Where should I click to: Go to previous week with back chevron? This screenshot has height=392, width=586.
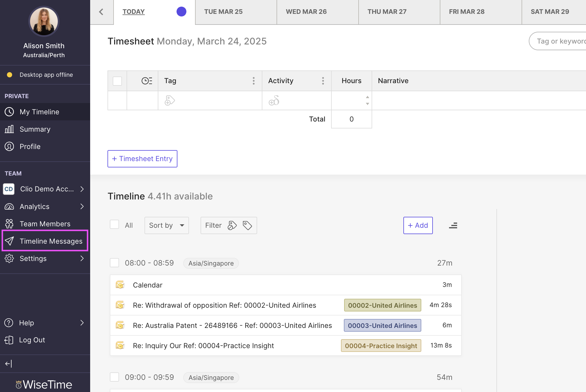point(101,12)
